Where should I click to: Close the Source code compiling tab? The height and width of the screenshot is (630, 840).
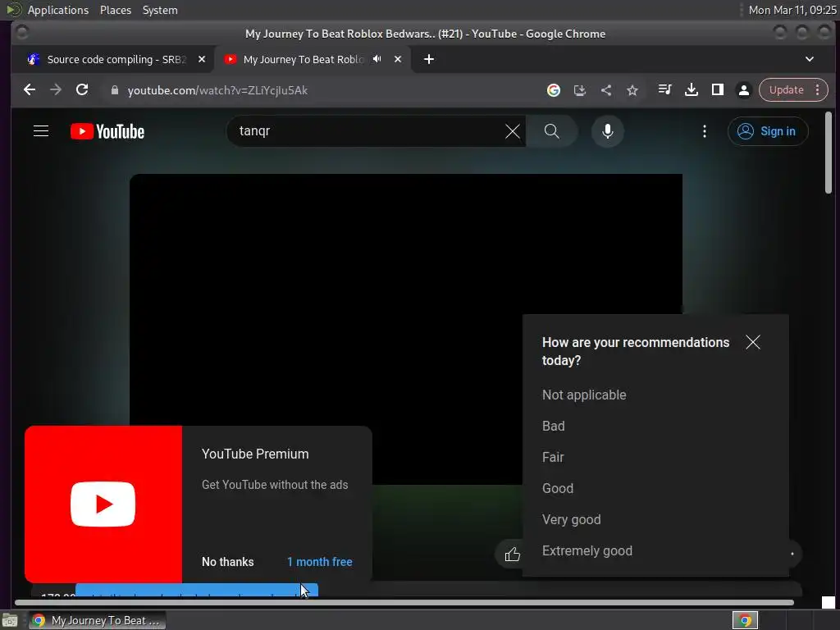[202, 59]
